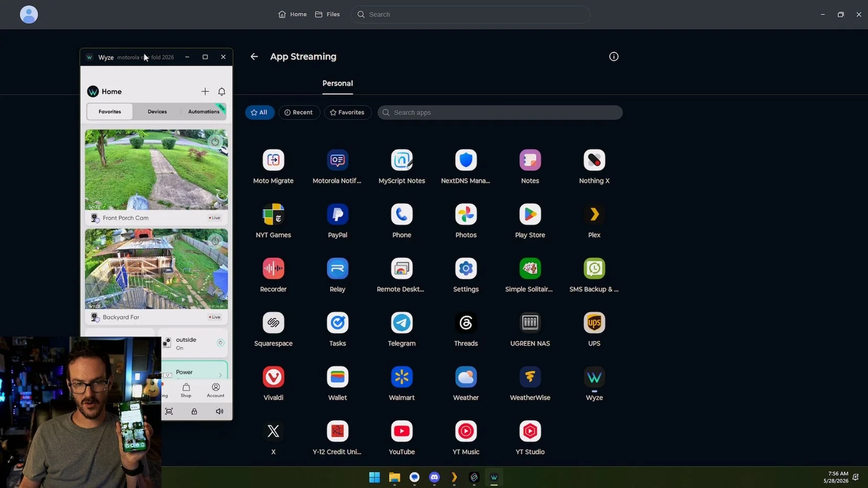Viewport: 868px width, 488px height.
Task: Go back from App Streaming
Action: 254,57
